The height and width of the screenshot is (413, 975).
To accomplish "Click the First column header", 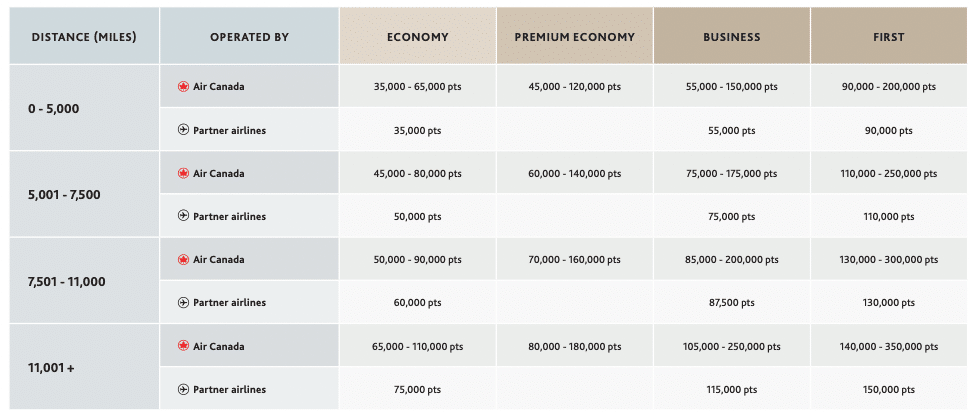I will (888, 37).
